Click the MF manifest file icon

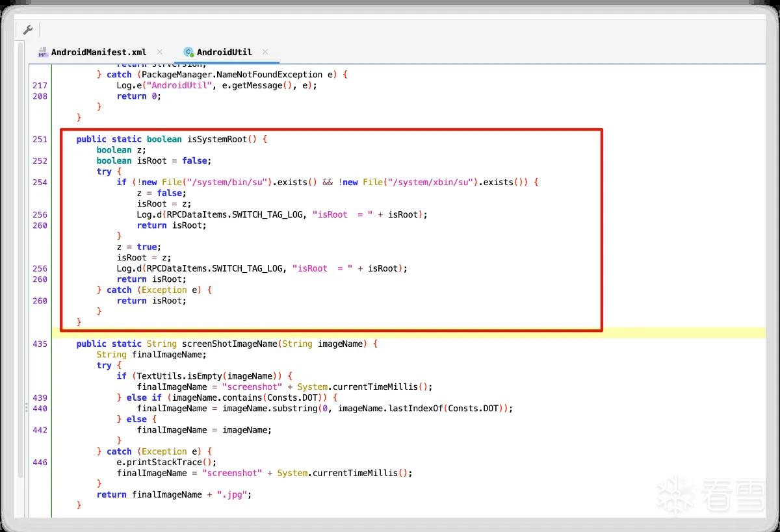pyautogui.click(x=43, y=52)
